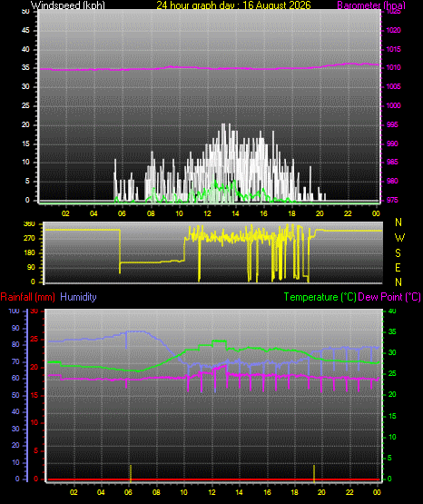Viewport: 423px width, 504px height.
Task: Click the magenta "Dew Point (°C)" legend label
Action: click(389, 297)
